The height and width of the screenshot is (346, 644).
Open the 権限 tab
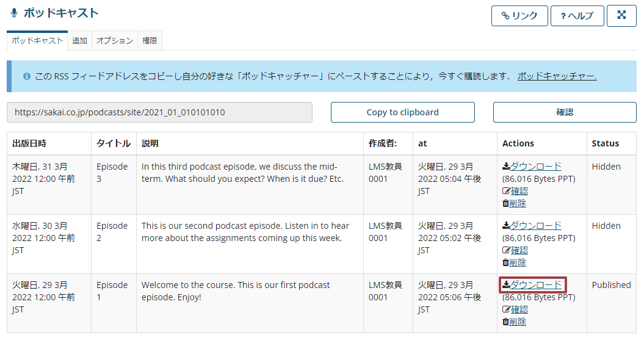tap(150, 41)
